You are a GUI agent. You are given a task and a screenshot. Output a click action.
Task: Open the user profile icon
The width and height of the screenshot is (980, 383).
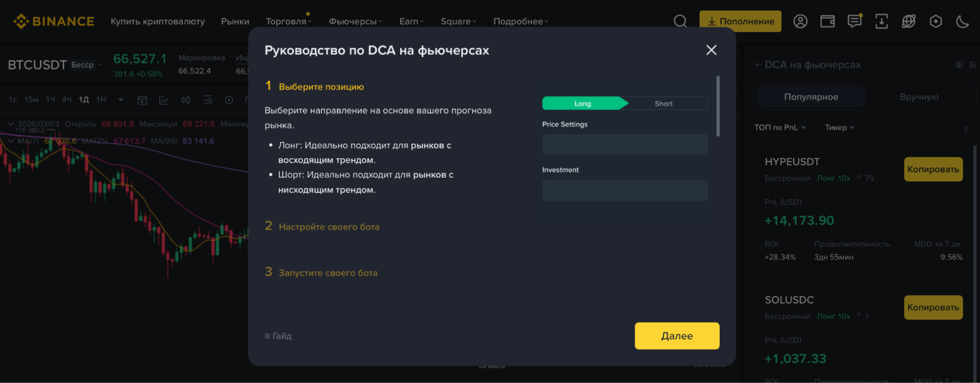click(x=800, y=22)
